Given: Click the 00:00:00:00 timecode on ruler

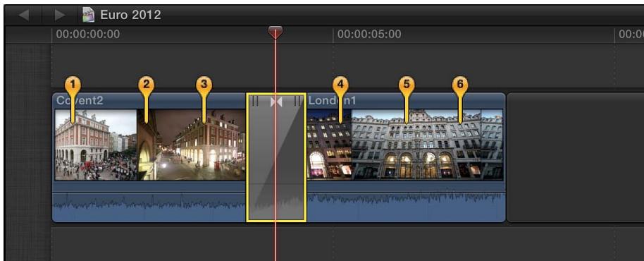Looking at the screenshot, I should coord(88,34).
